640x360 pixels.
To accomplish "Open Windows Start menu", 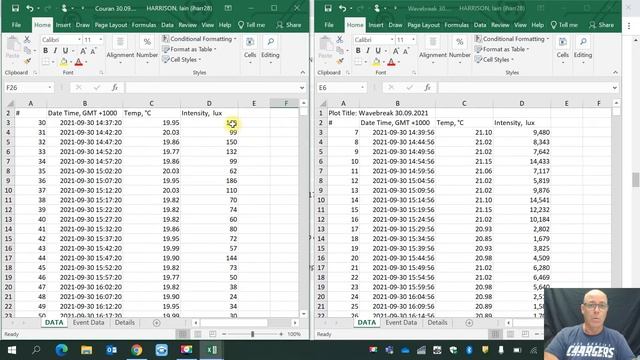I will pos(12,350).
